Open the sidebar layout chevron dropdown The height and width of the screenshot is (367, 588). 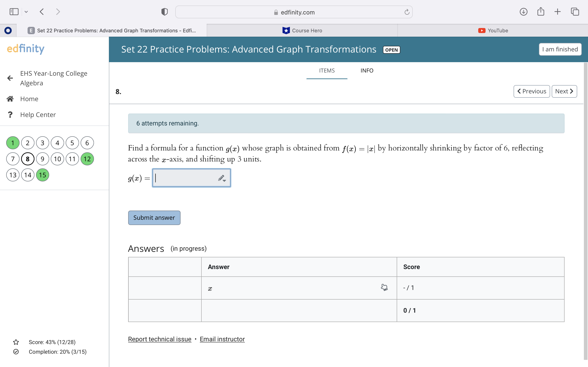(26, 11)
